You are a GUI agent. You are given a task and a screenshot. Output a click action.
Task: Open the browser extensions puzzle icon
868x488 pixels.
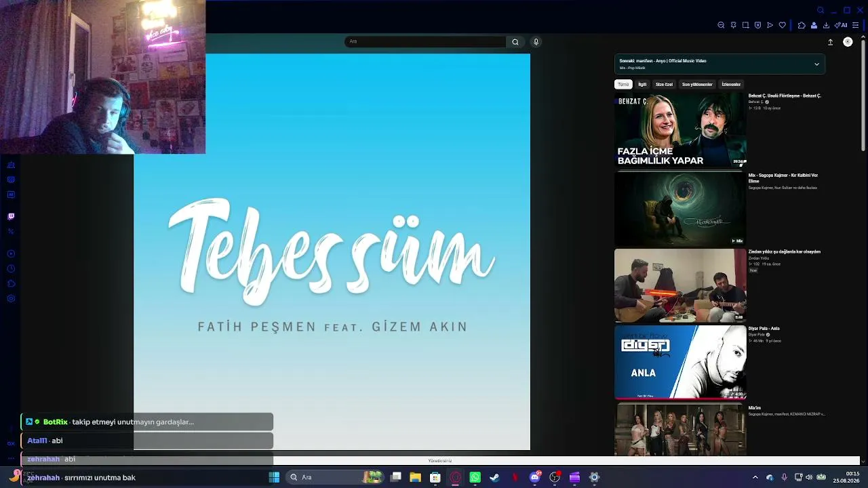[x=802, y=25]
